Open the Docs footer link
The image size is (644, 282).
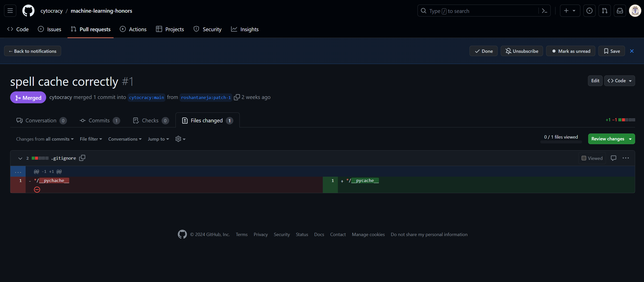pyautogui.click(x=319, y=235)
